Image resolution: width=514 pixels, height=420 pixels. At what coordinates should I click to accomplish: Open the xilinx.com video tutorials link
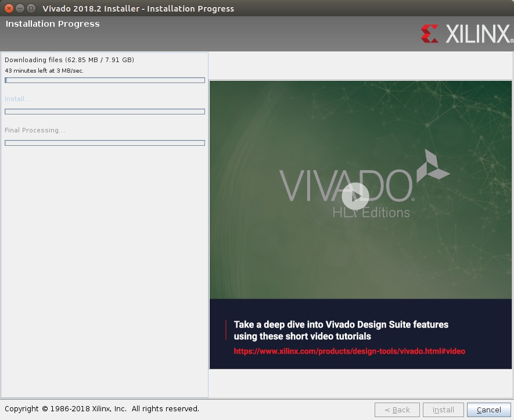point(349,351)
